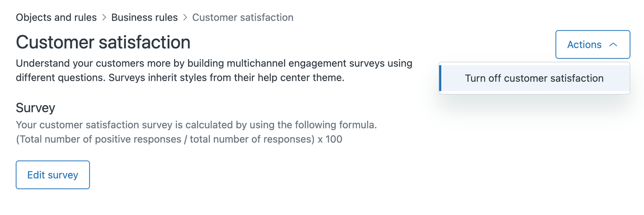Click the Customer satisfaction breadcrumb item
The width and height of the screenshot is (644, 215).
click(x=243, y=18)
